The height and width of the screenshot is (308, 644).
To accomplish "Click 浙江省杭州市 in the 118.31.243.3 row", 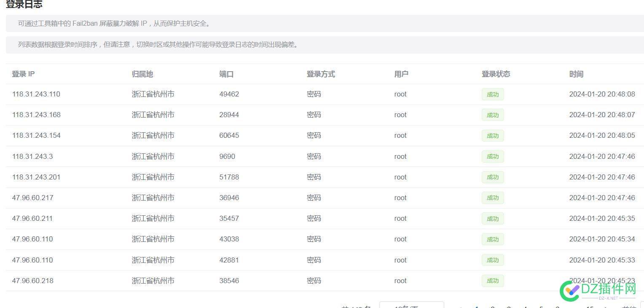I will coord(153,157).
